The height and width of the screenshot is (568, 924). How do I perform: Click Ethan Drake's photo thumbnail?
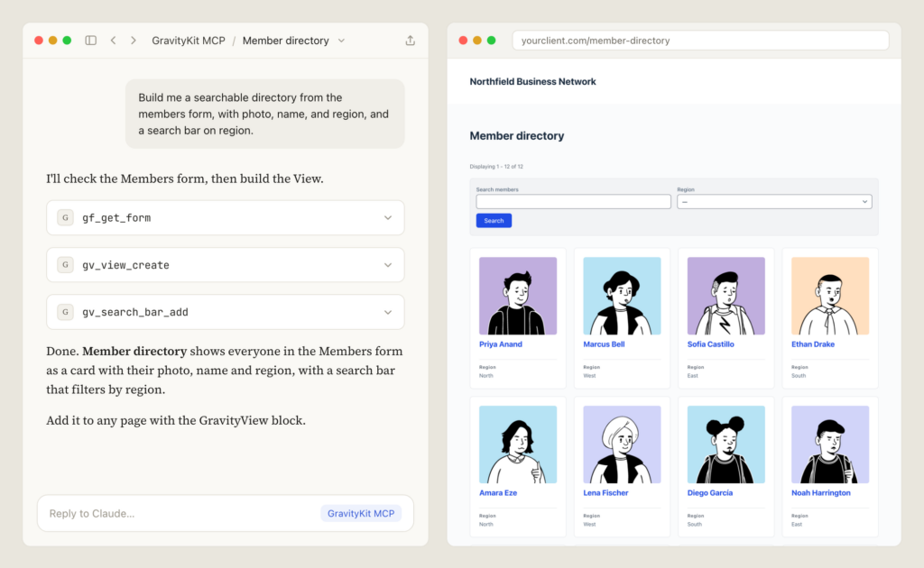coord(830,296)
